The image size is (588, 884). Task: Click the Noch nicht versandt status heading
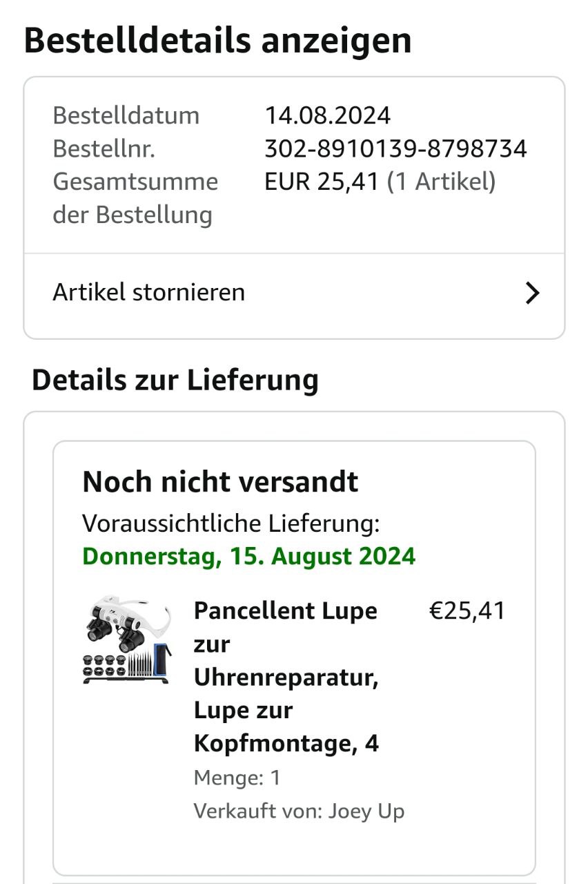(220, 482)
